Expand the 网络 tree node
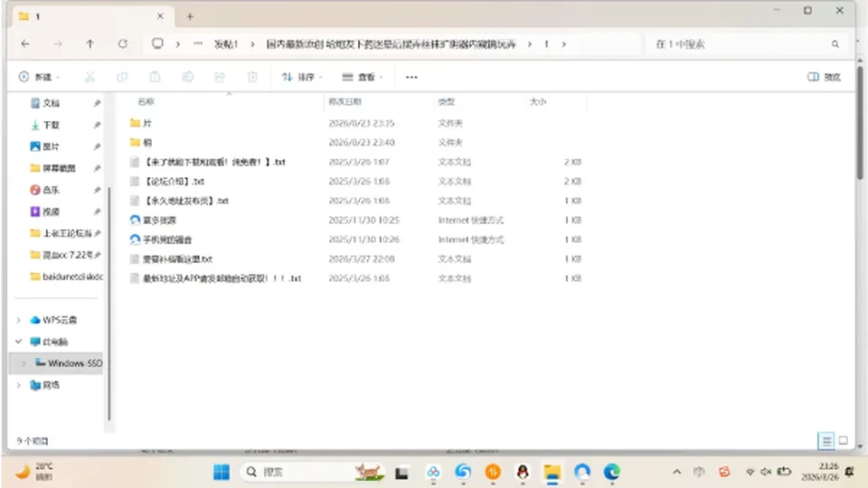The width and height of the screenshot is (868, 488). click(19, 385)
